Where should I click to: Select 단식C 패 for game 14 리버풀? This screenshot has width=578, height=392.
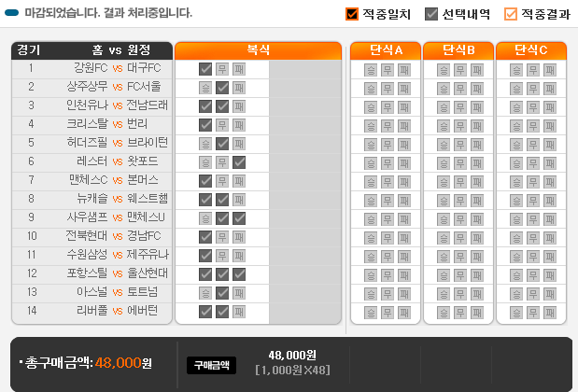click(x=549, y=311)
